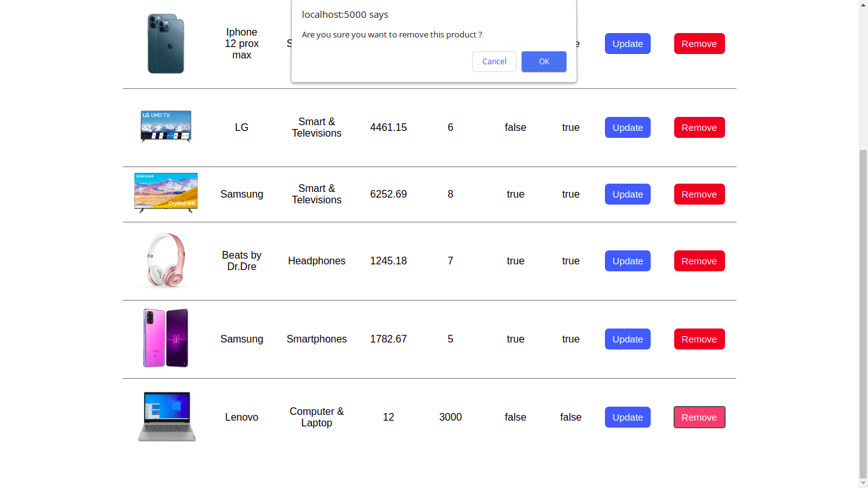Screen dimensions: 868x488
Task: Select the price 1245.18
Action: pyautogui.click(x=388, y=261)
